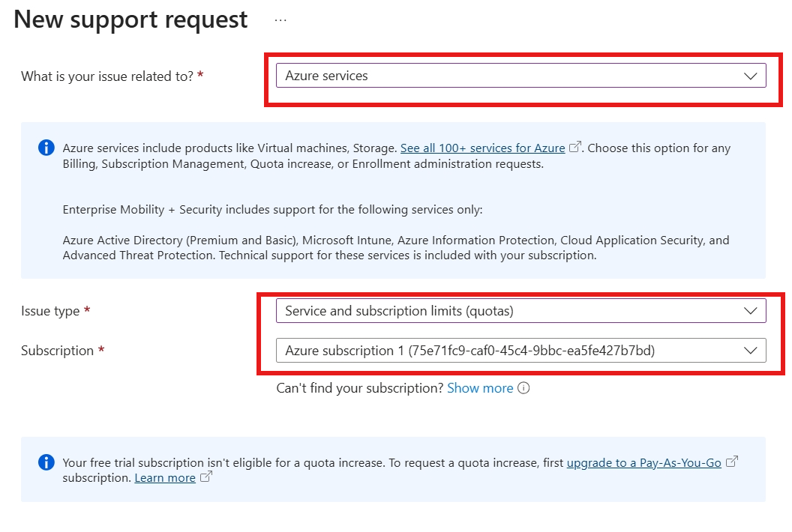Click the Subscription field label
The image size is (792, 532).
57,350
